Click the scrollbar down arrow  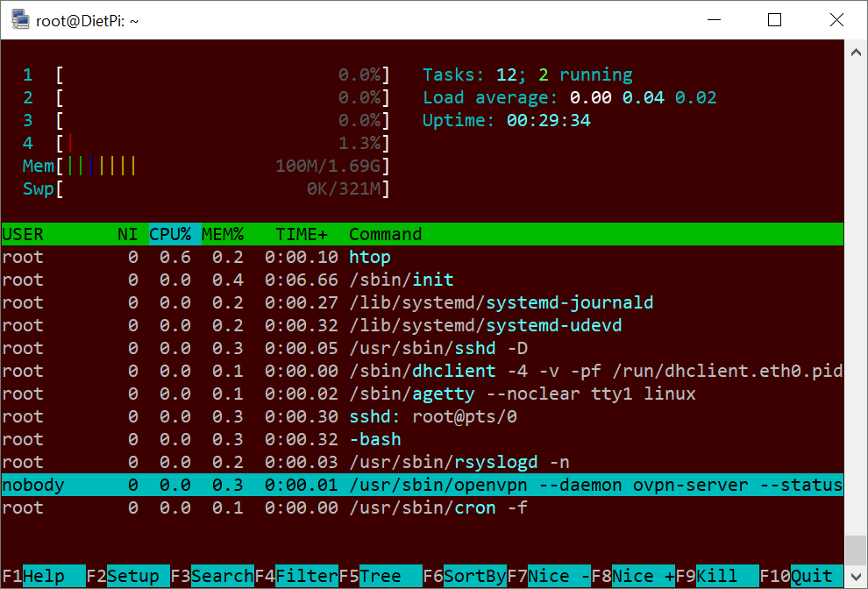[856, 576]
